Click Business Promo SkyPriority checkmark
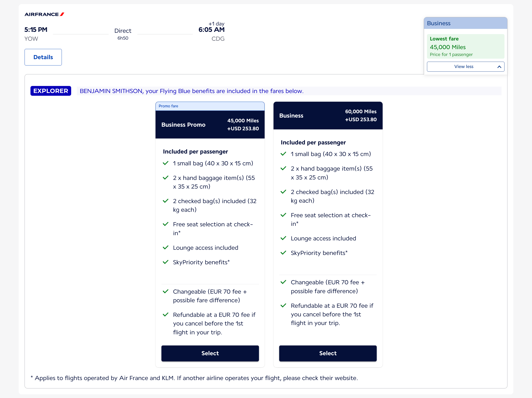This screenshot has height=398, width=532. pyautogui.click(x=166, y=262)
